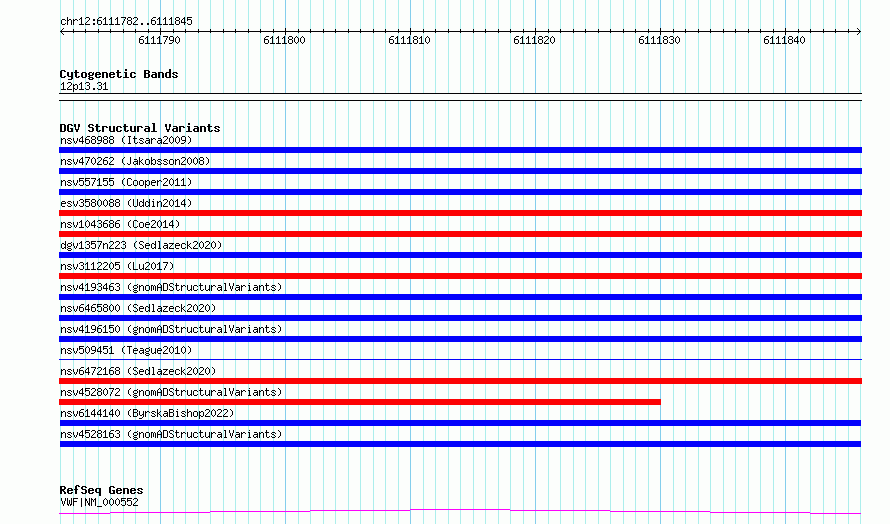Click the nsv3112205 (Lu2017) label
This screenshot has height=524, width=890.
coord(117,266)
